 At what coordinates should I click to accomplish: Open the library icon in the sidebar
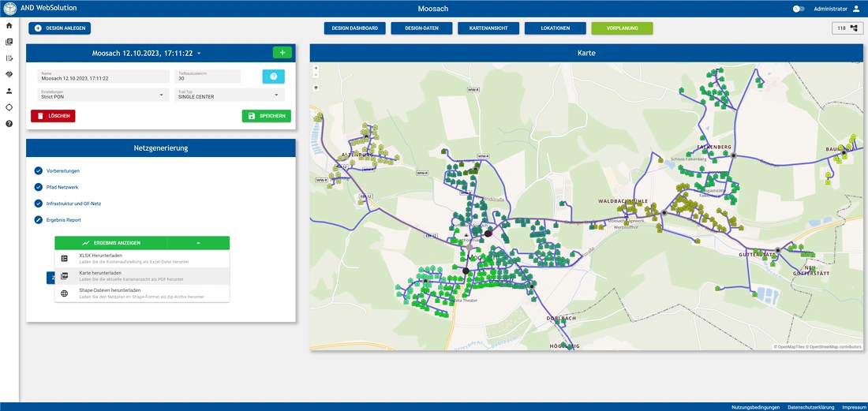click(9, 42)
